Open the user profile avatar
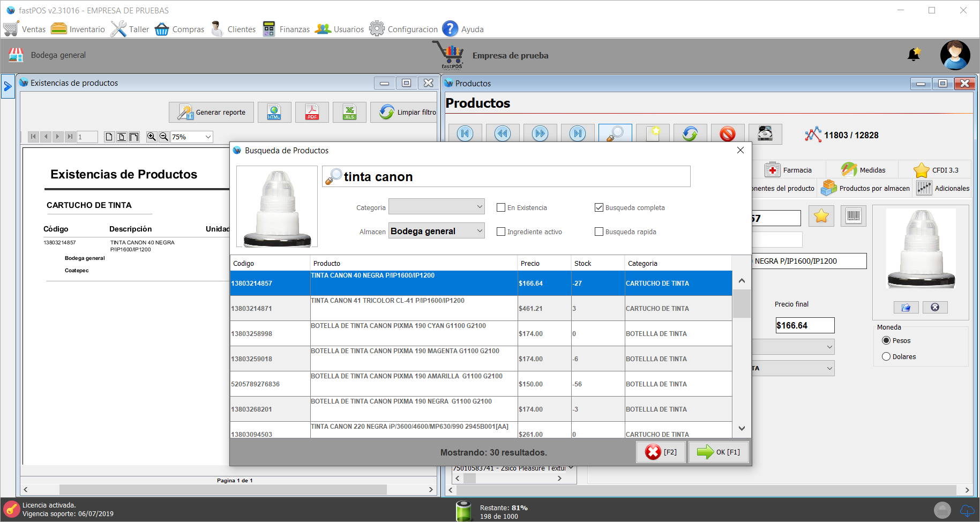980x522 pixels. coord(955,55)
